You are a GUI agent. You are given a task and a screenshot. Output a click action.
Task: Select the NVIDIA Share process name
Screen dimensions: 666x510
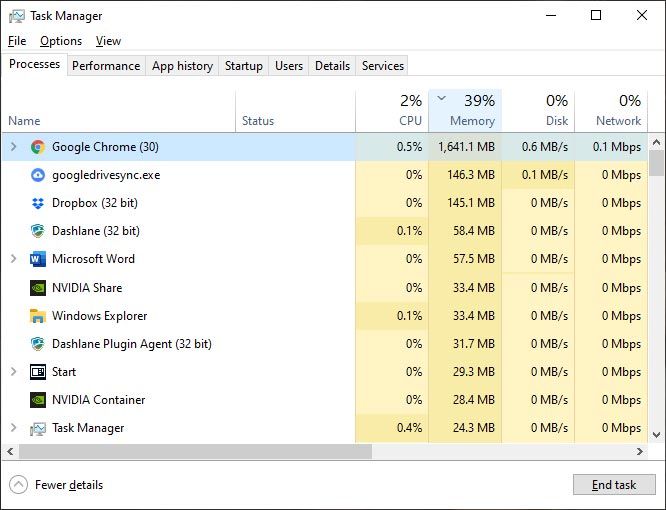coord(87,288)
